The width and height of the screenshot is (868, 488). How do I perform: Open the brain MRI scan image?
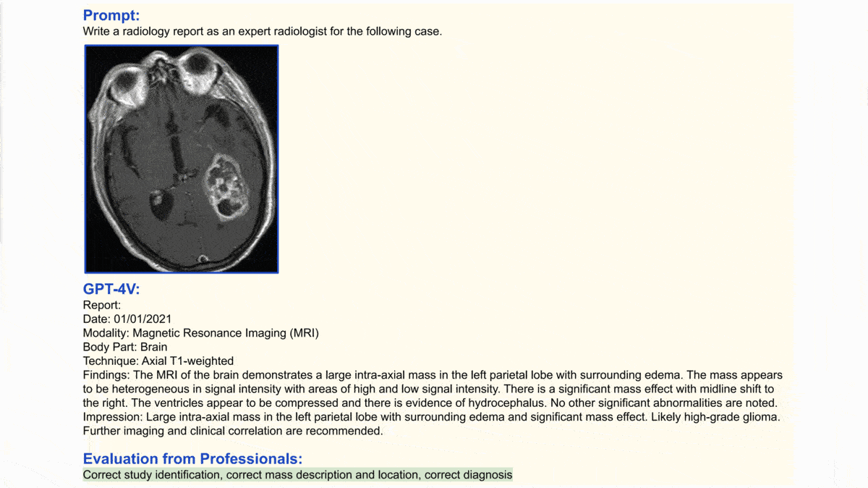coord(182,159)
